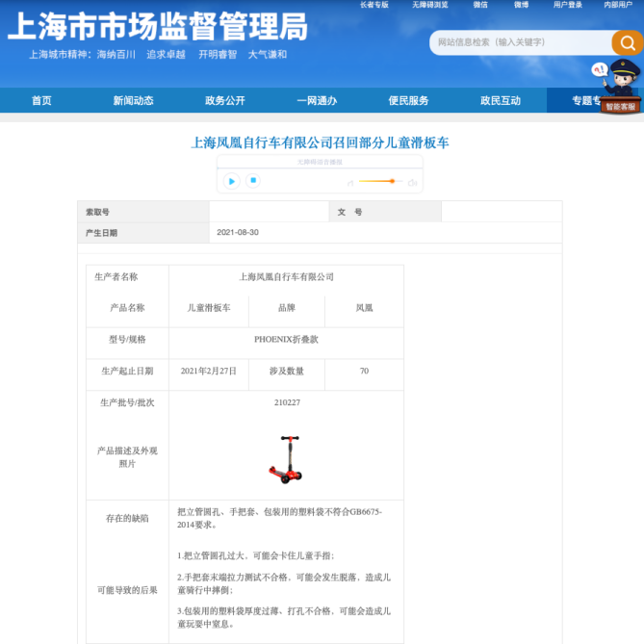Open 内部用户 login link
Screen dimensions: 644x644
point(618,5)
